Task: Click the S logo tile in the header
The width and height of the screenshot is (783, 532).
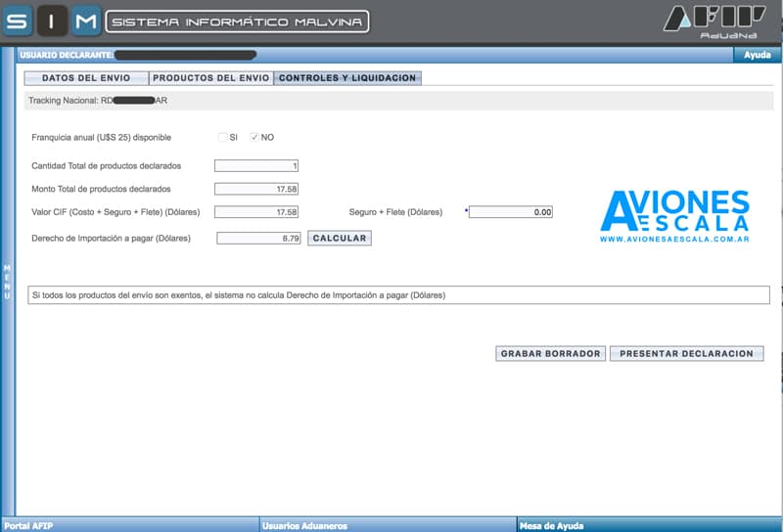Action: (x=17, y=21)
